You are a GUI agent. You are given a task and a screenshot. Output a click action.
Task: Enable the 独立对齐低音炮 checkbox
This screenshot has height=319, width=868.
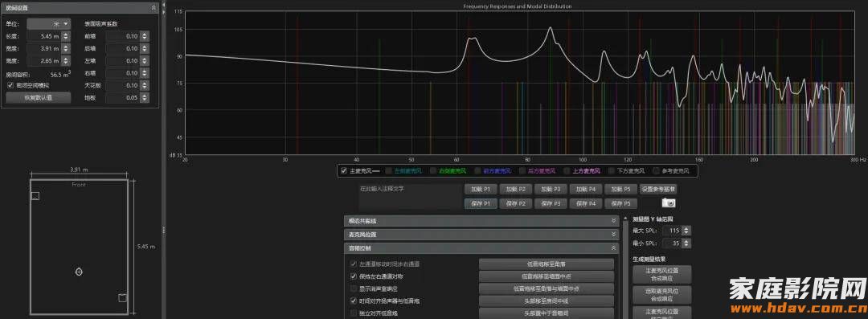354,313
